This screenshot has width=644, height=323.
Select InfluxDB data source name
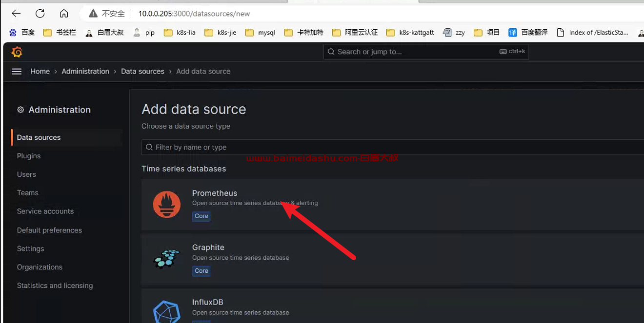coord(208,302)
